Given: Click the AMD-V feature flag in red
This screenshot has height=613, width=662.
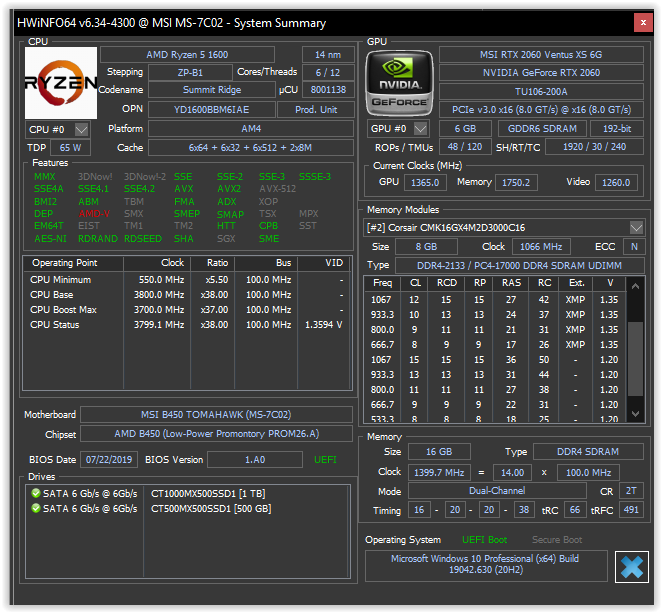Looking at the screenshot, I should coord(94,214).
